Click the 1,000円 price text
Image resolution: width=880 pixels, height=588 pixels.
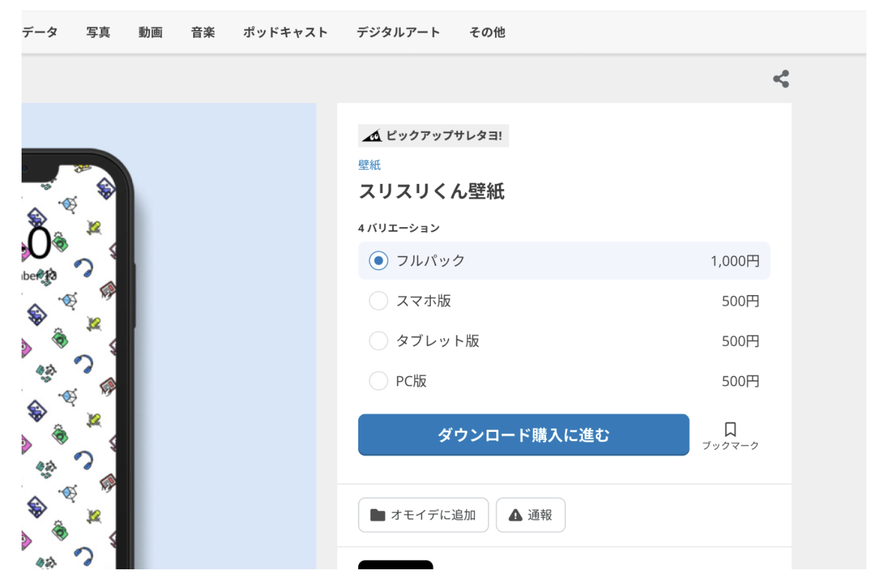point(735,261)
